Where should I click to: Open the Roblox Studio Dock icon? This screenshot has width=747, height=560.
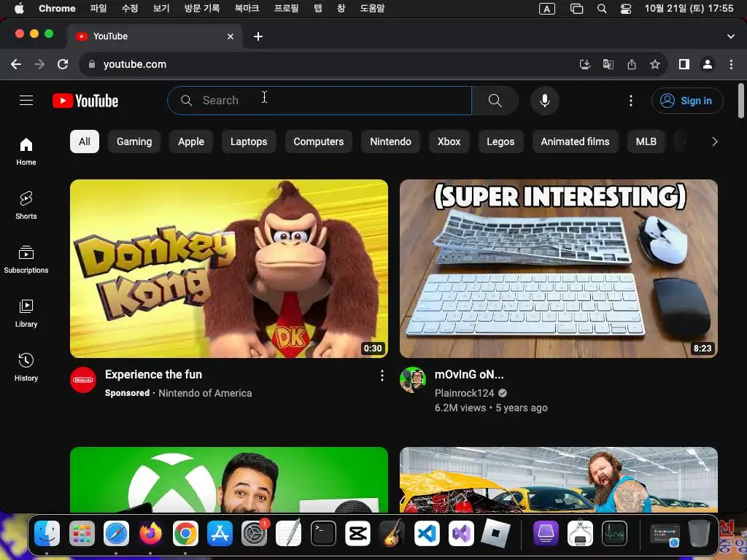coord(495,533)
